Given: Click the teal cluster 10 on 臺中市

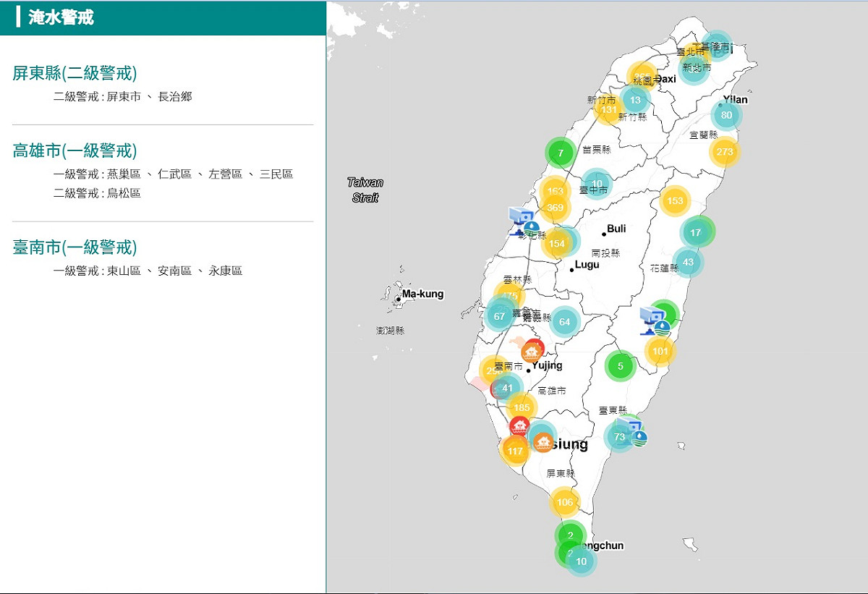Looking at the screenshot, I should [597, 184].
